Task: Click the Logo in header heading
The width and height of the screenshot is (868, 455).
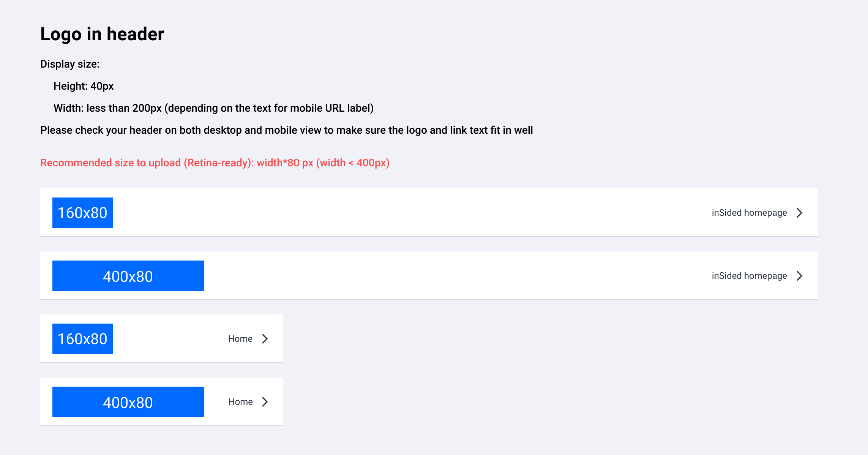Action: tap(102, 34)
